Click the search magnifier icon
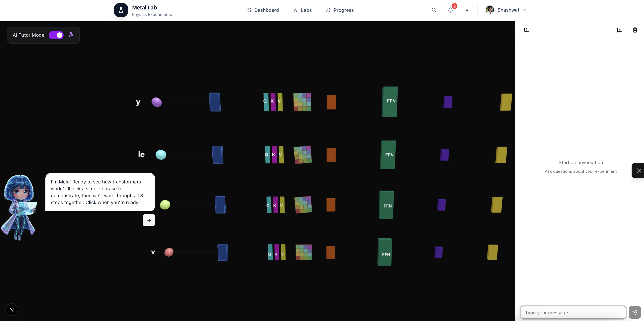Image resolution: width=644 pixels, height=321 pixels. coord(434,10)
